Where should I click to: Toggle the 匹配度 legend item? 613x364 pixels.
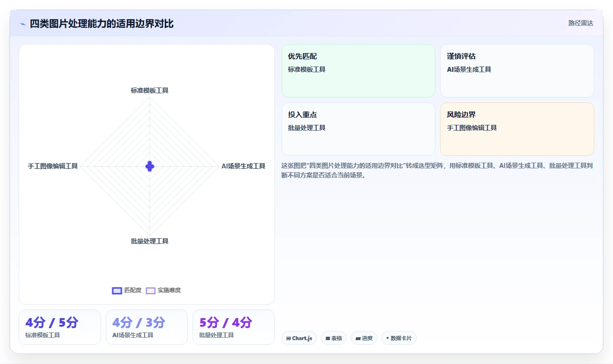127,290
